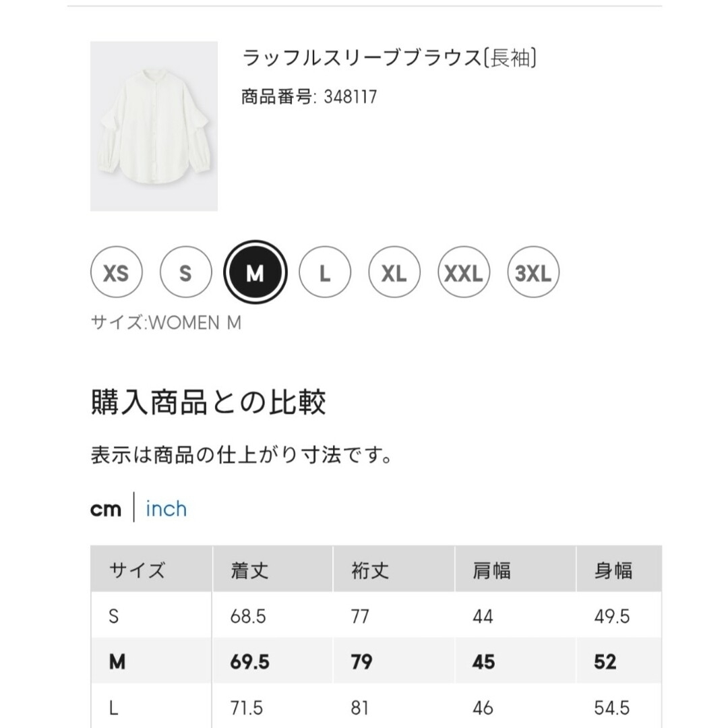The width and height of the screenshot is (728, 728).
Task: Choose size L circle
Action: 325,272
